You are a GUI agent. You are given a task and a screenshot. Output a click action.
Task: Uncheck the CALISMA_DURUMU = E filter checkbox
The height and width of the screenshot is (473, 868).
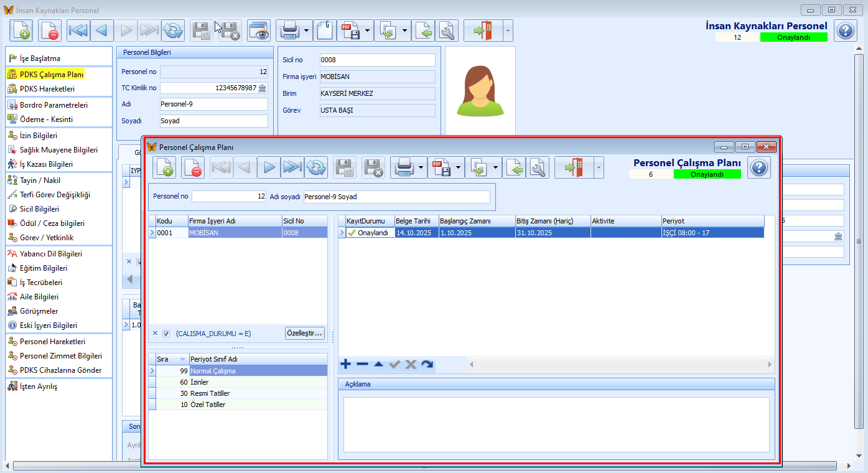coord(166,334)
